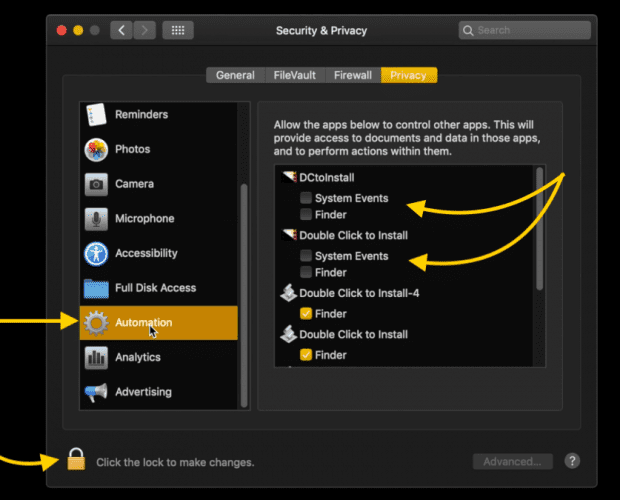620x500 pixels.
Task: Click the Analytics bar chart icon
Action: tap(96, 358)
